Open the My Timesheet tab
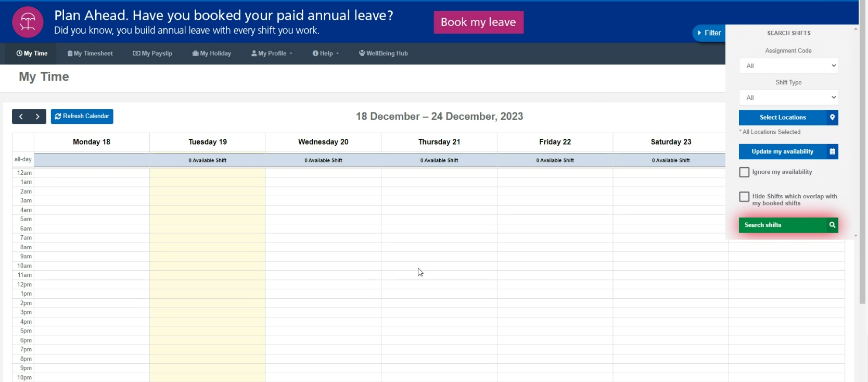868x382 pixels. [x=90, y=54]
